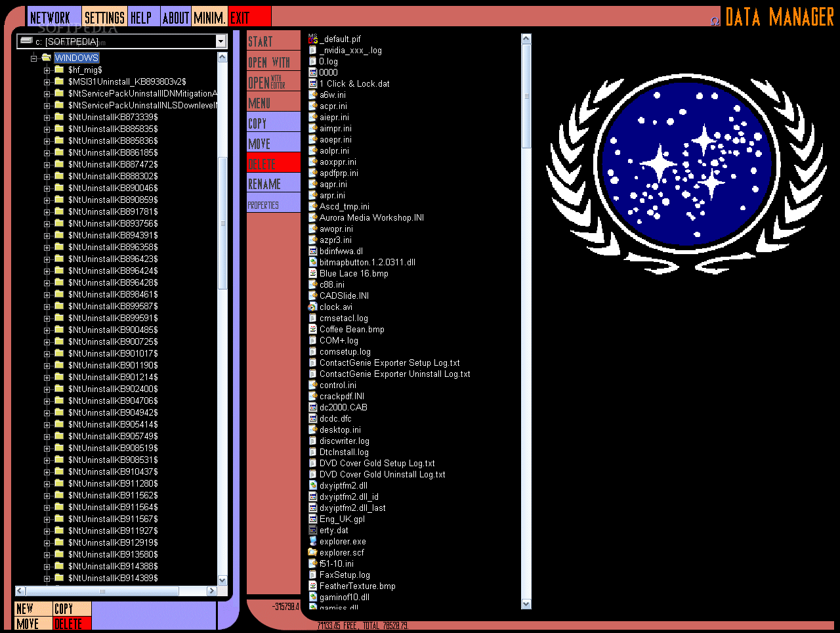The height and width of the screenshot is (633, 840).
Task: Select file DVD Cover Gold Uninstall Log.txt
Action: (382, 474)
